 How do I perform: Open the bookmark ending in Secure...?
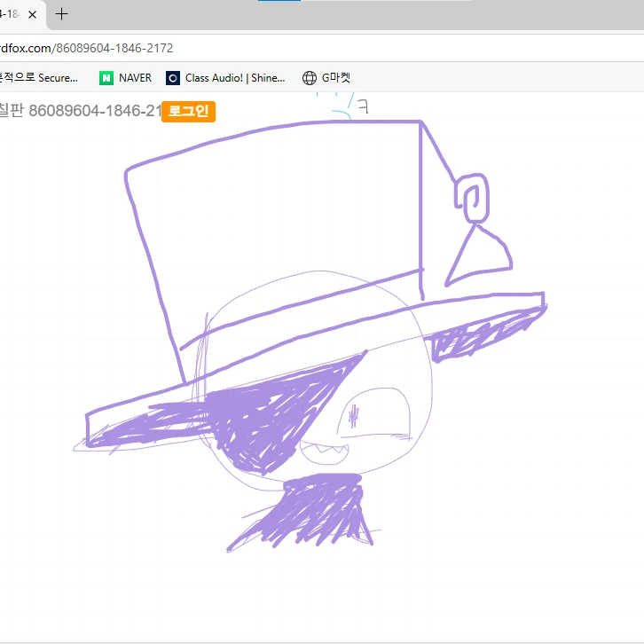pos(39,78)
